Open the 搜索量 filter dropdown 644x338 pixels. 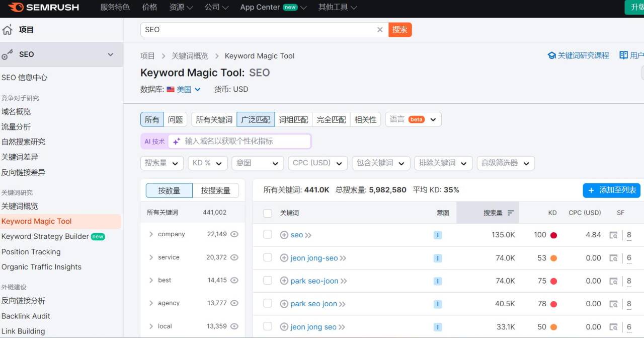162,163
